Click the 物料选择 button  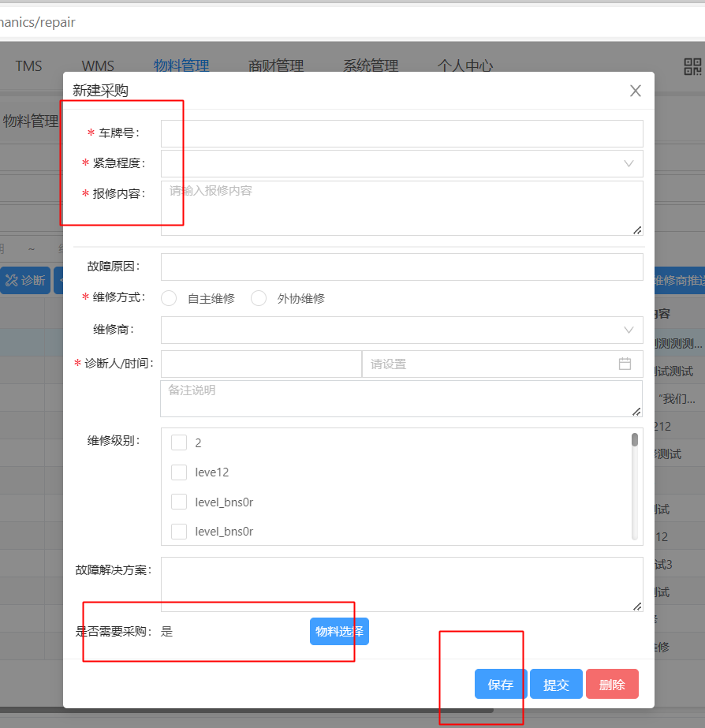(x=339, y=631)
